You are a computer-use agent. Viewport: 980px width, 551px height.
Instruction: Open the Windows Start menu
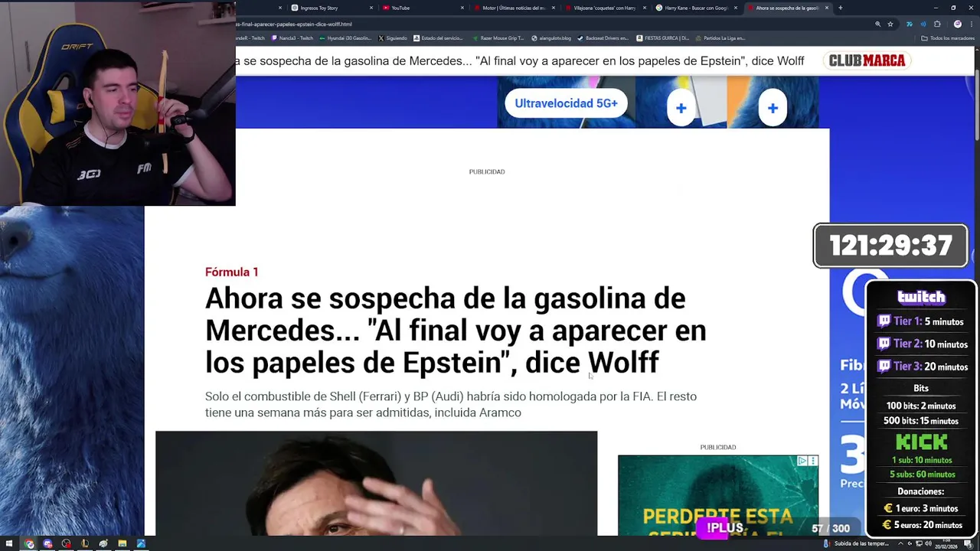click(9, 544)
